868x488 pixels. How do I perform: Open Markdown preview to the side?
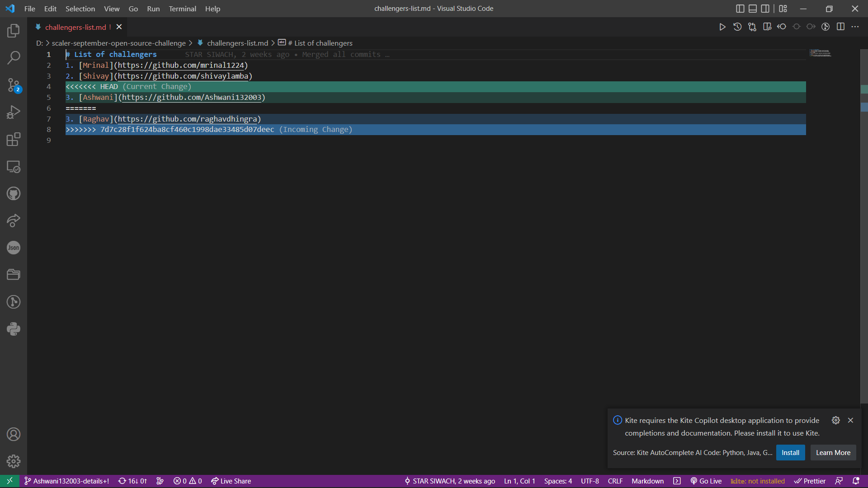point(767,27)
